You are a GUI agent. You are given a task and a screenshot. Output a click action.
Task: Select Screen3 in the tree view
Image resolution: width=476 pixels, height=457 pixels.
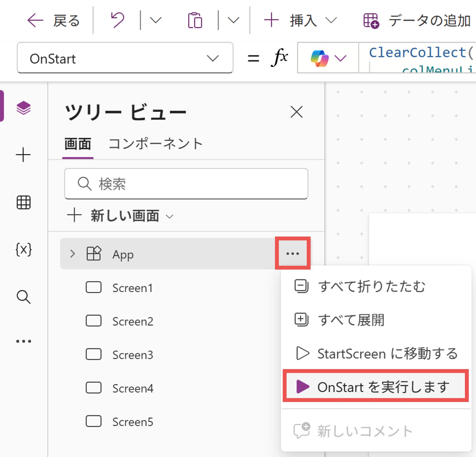point(133,355)
